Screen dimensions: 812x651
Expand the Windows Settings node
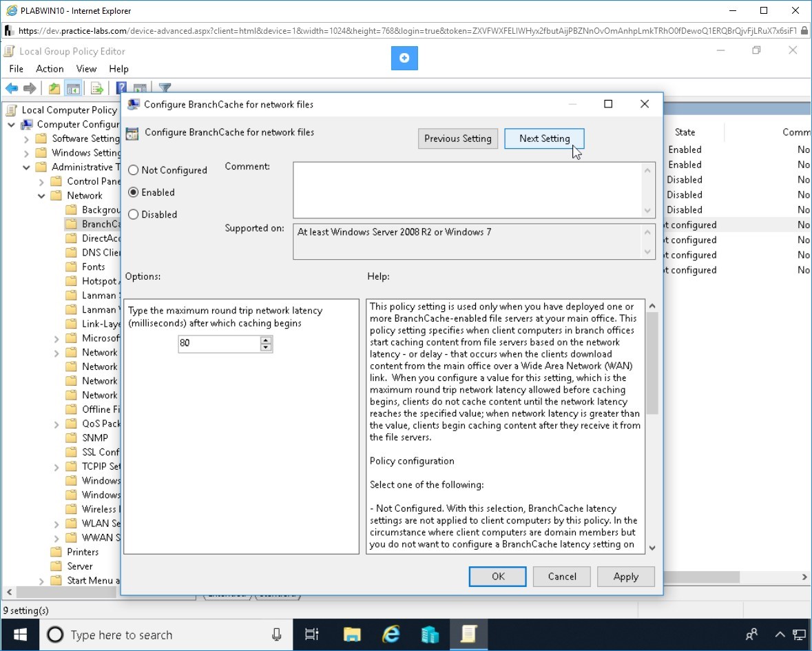click(x=26, y=153)
